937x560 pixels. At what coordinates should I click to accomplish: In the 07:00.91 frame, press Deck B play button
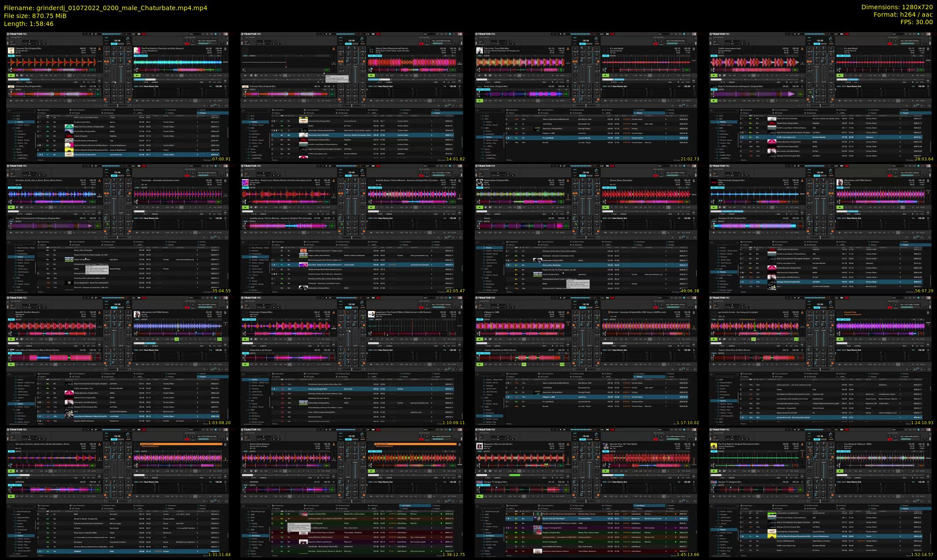137,76
